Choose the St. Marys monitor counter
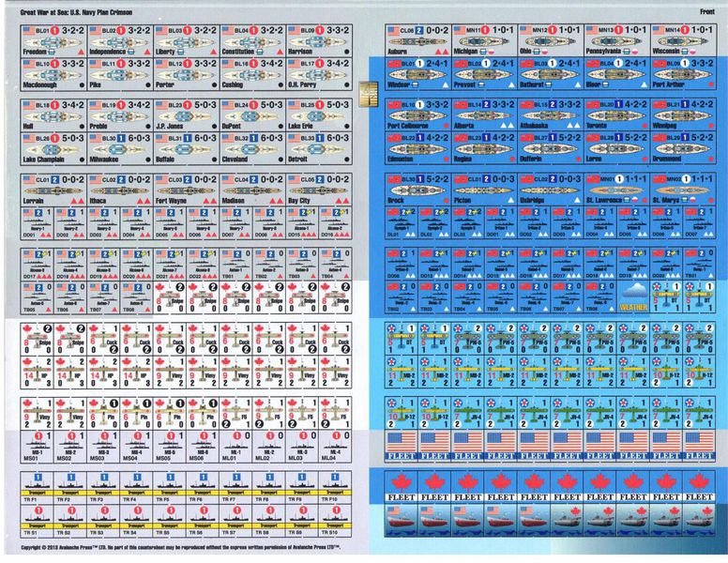Image resolution: width=728 pixels, height=563 pixels. click(x=683, y=190)
